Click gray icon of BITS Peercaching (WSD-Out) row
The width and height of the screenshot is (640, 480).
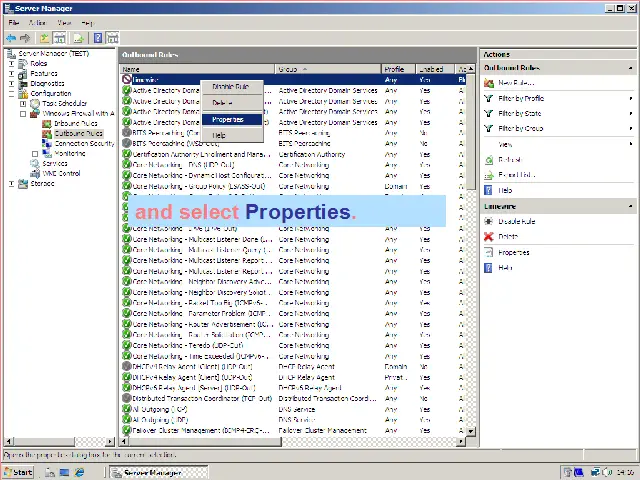point(127,143)
